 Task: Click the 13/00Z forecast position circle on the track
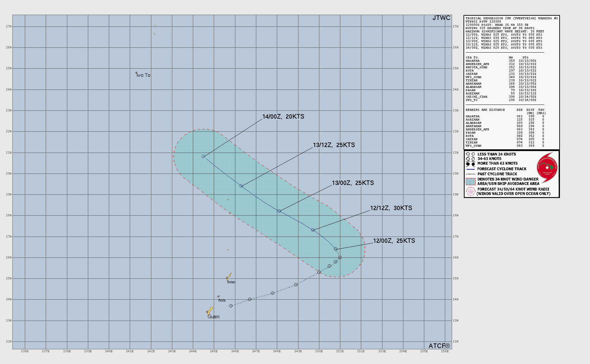click(279, 211)
